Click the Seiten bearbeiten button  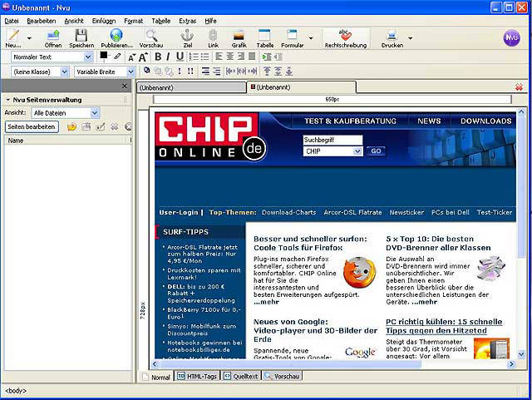coord(32,126)
